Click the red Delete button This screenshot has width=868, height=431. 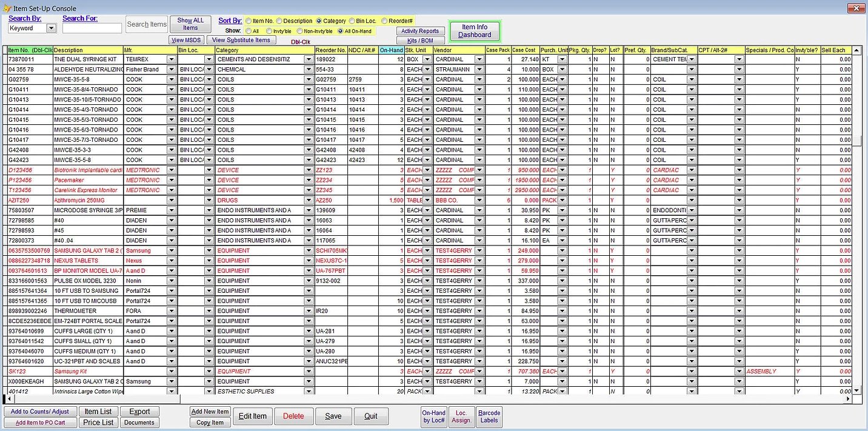293,416
